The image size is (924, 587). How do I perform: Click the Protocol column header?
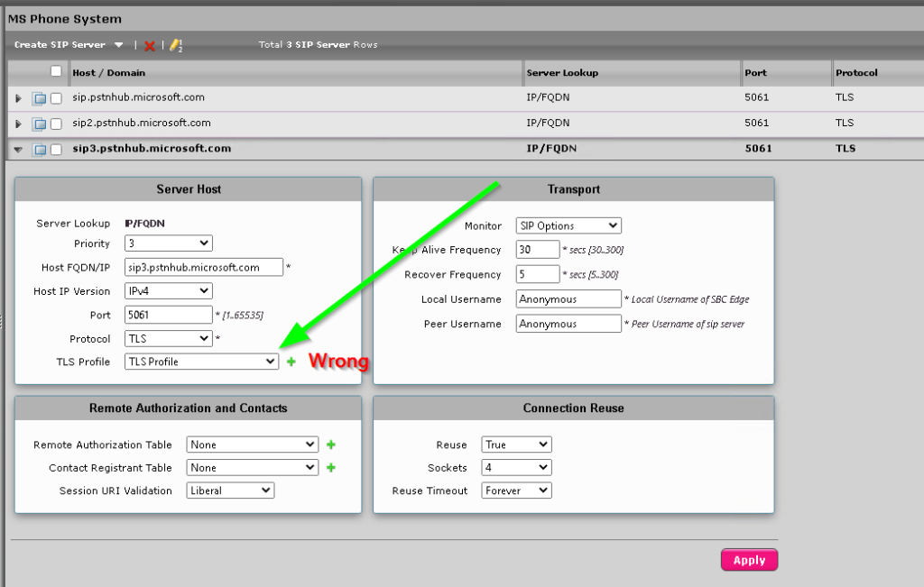coord(856,73)
